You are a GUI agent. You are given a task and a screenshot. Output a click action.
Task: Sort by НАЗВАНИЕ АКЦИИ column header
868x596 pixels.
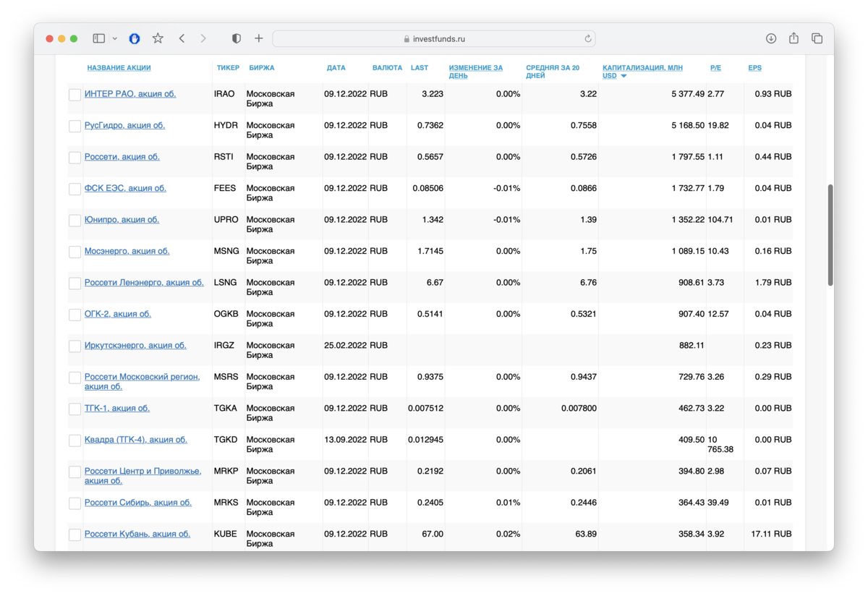click(x=119, y=68)
